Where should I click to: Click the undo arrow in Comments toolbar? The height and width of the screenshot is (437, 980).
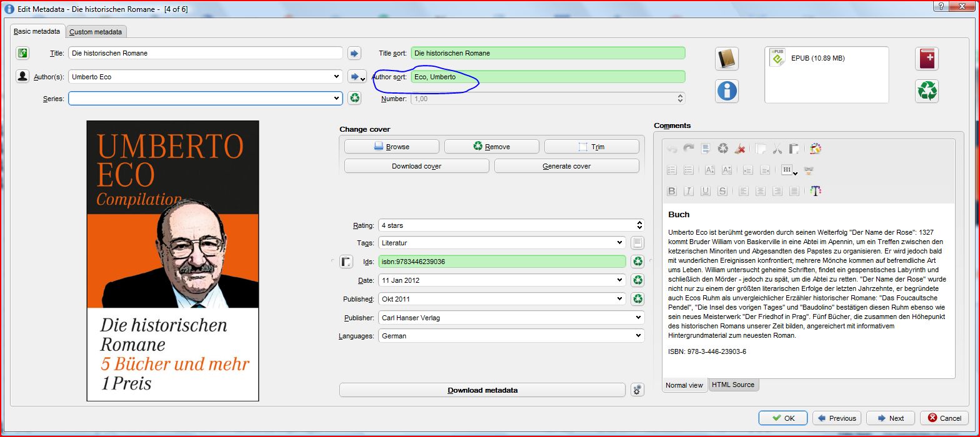click(x=672, y=149)
